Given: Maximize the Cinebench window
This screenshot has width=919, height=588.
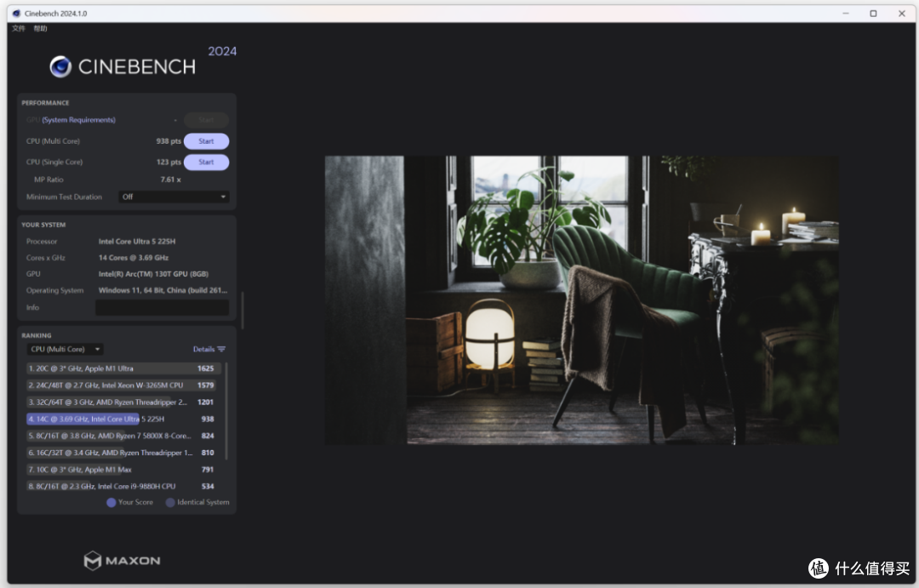Looking at the screenshot, I should [873, 14].
